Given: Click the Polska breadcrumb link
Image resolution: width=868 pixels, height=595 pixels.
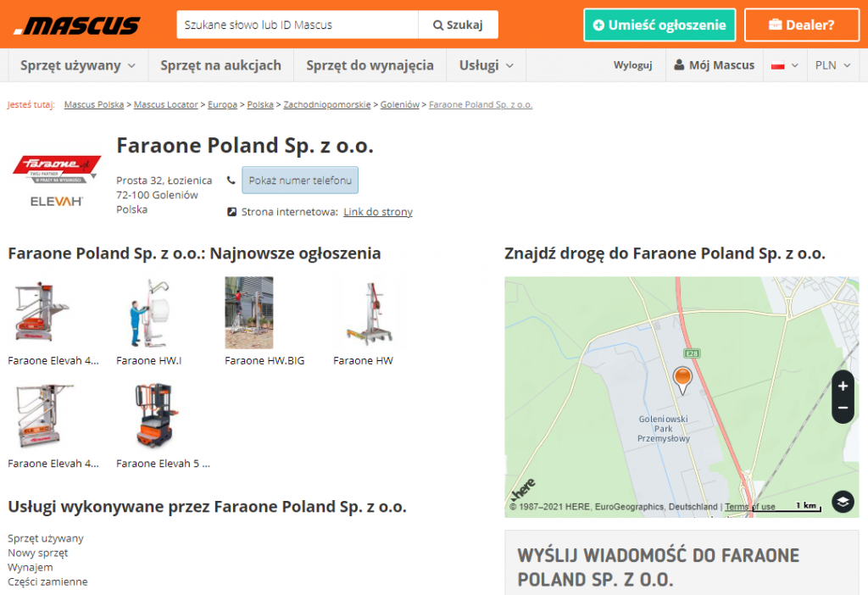Looking at the screenshot, I should pos(260,104).
